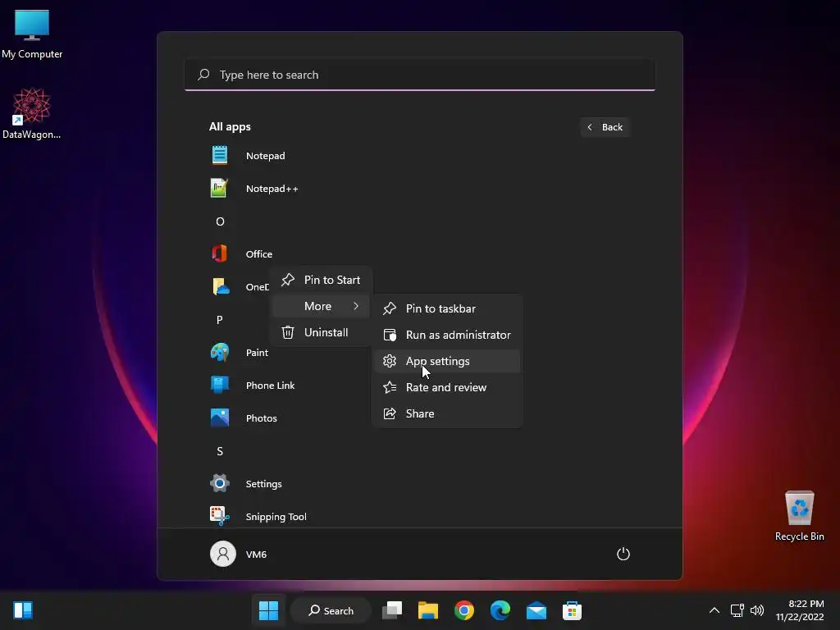Click the Windows Start button on taskbar
Screen dimensions: 840x630
click(x=268, y=610)
